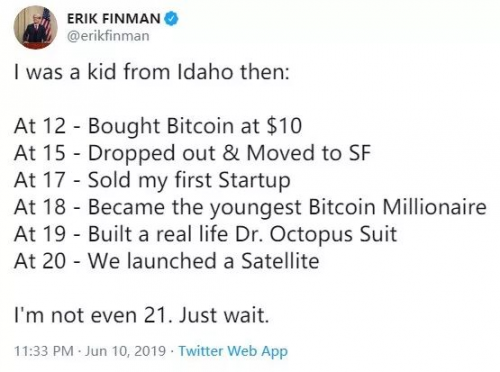Click the 11:33 PM timestamp
Screen dimensions: 500x372
[44, 351]
